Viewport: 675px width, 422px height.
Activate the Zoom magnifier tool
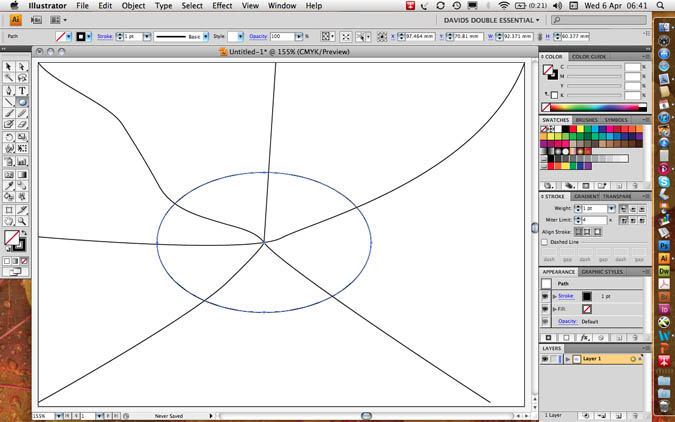22,221
